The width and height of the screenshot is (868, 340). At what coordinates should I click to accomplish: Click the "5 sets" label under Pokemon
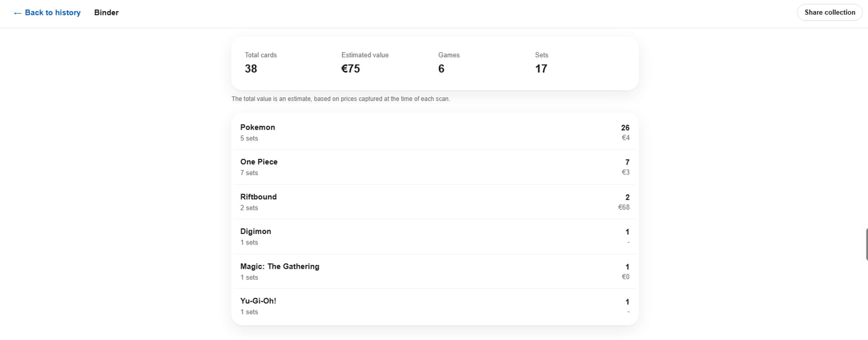[249, 138]
